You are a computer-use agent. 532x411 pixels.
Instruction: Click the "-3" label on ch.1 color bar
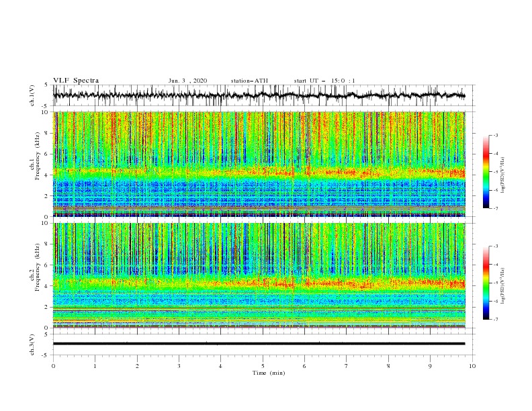(x=496, y=135)
